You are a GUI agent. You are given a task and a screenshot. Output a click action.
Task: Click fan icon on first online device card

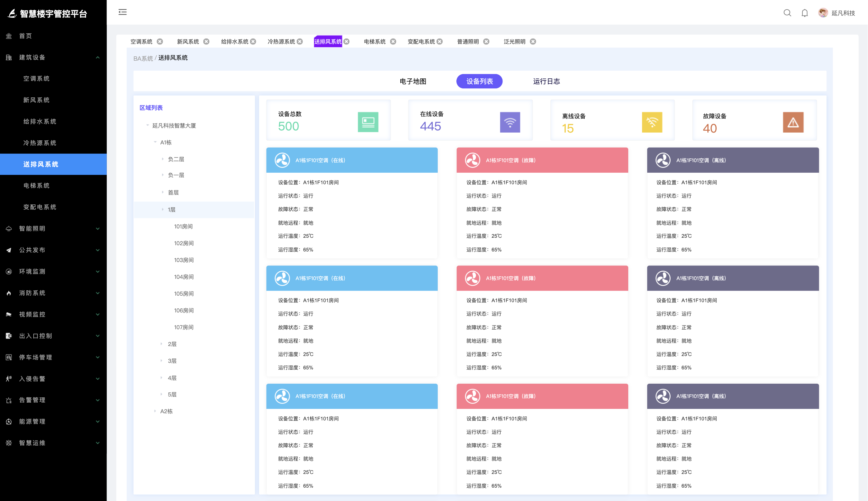tap(282, 160)
